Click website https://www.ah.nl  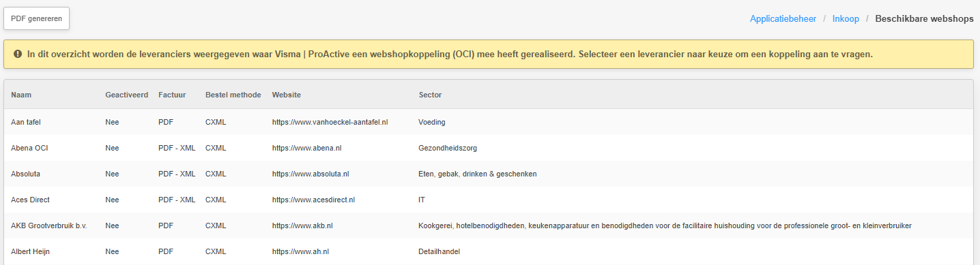(x=300, y=251)
